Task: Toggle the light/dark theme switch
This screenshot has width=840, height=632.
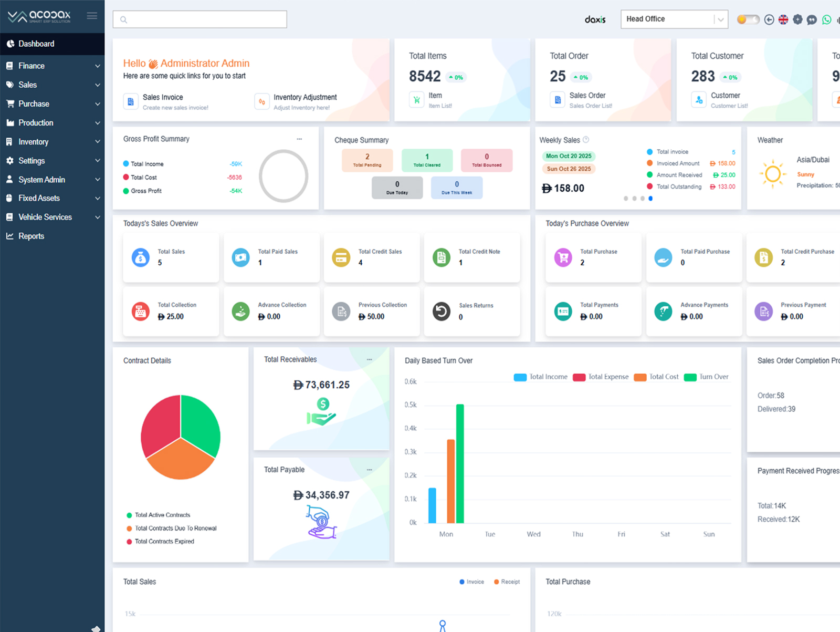Action: [748, 19]
